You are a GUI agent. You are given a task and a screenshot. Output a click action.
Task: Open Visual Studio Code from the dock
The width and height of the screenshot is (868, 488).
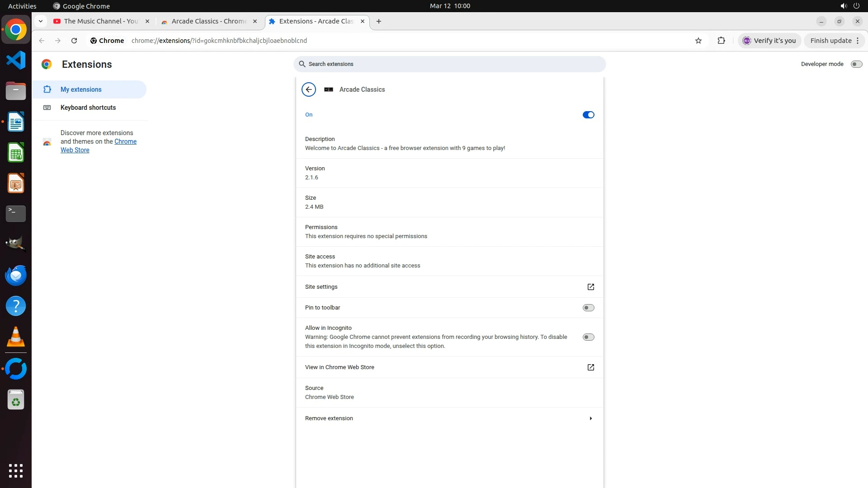tap(16, 60)
